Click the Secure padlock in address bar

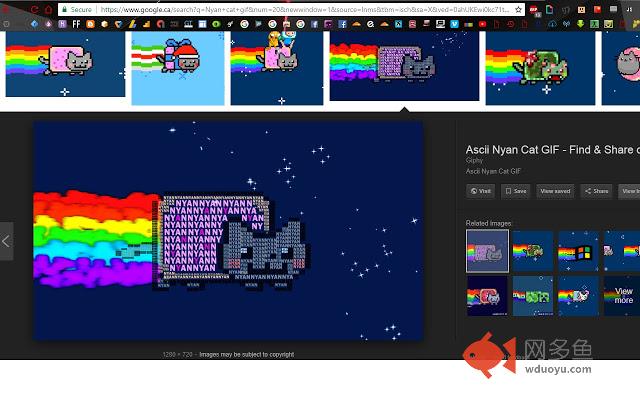[64, 9]
